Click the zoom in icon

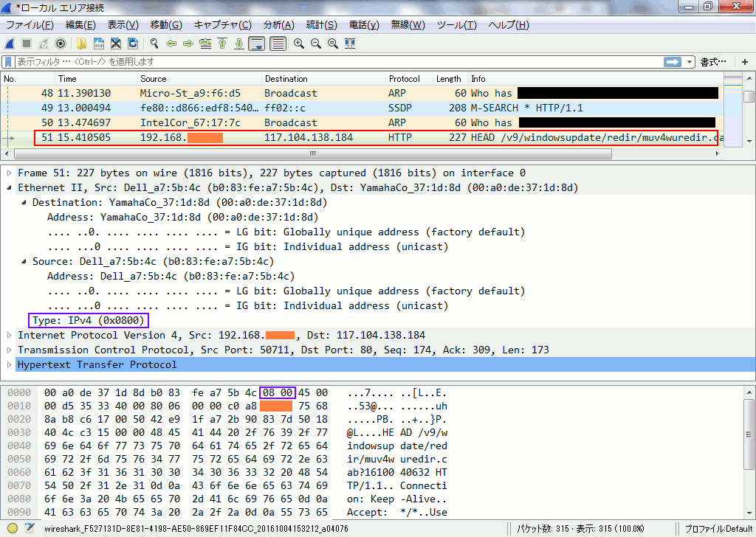click(299, 44)
